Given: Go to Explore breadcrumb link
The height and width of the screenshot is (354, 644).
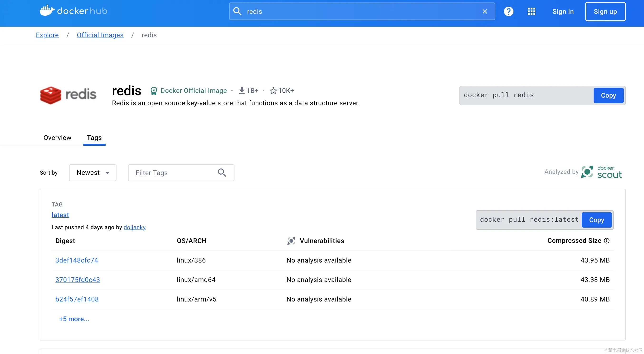Looking at the screenshot, I should tap(47, 35).
